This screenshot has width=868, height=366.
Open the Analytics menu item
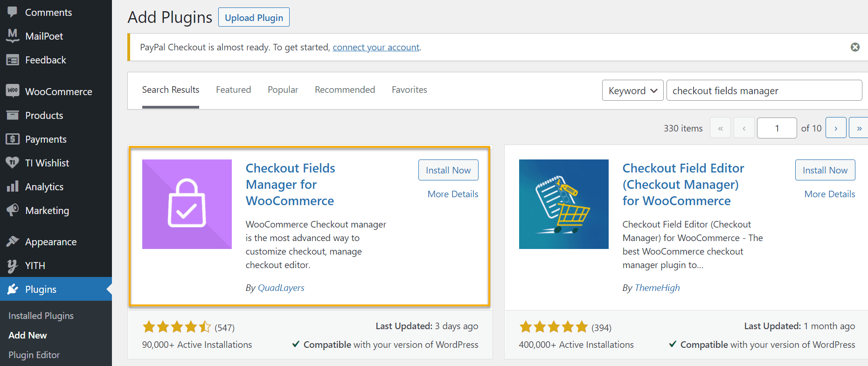(x=56, y=186)
